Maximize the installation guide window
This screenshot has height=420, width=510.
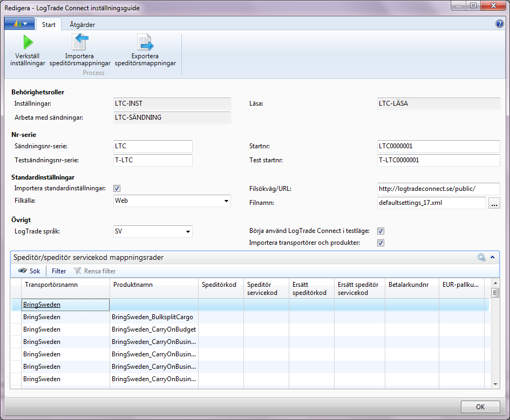click(473, 5)
